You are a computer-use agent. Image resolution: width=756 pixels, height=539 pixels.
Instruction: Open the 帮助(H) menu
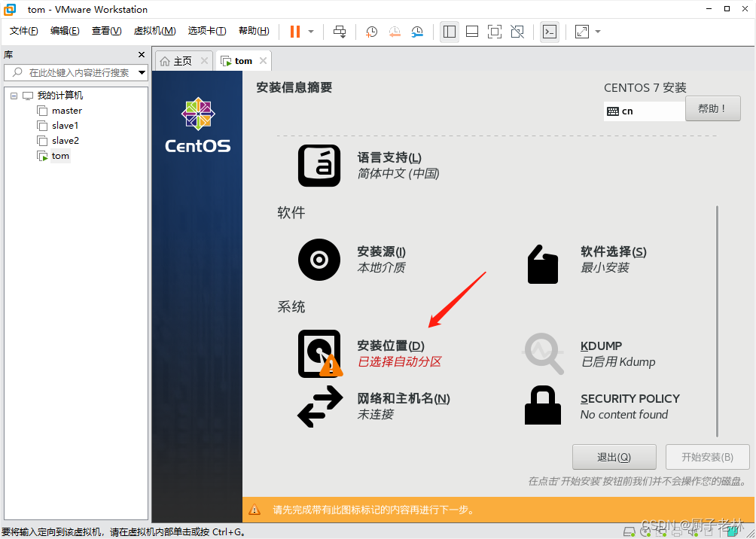[254, 32]
